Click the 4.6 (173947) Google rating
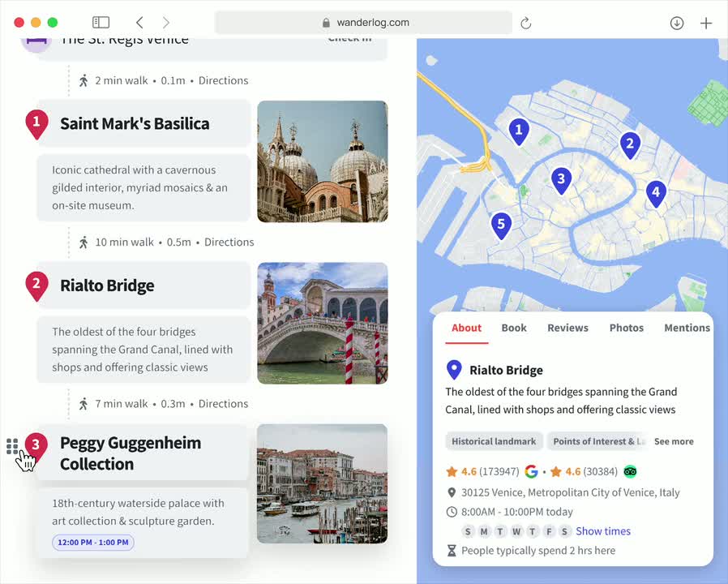 click(483, 471)
